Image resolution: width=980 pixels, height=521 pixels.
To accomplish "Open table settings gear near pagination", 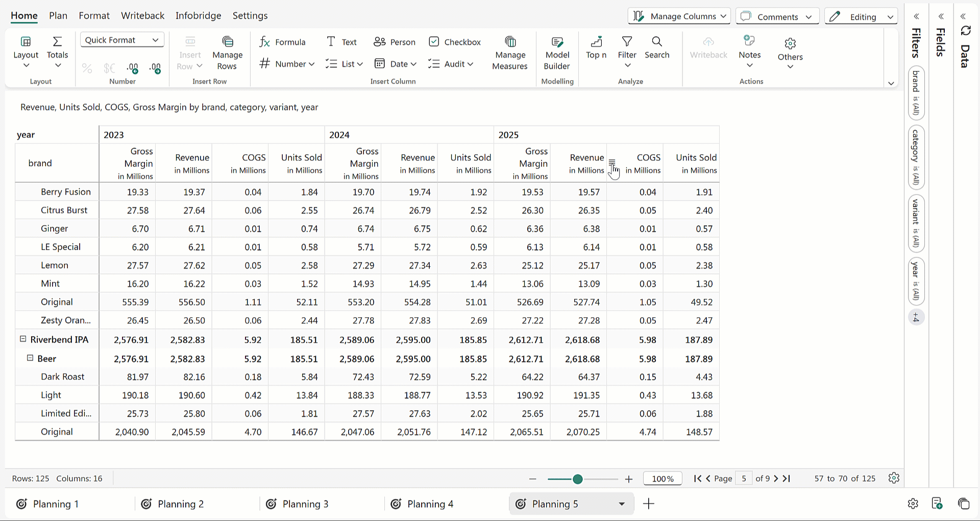I will coord(893,478).
